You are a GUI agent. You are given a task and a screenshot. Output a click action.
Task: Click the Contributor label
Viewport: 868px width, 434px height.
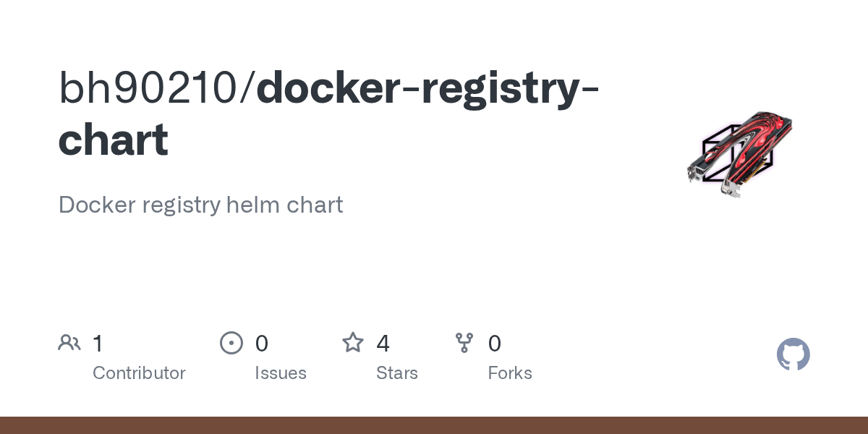(139, 373)
